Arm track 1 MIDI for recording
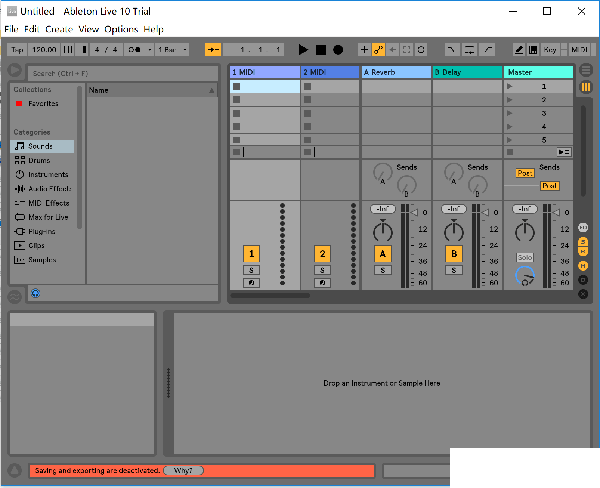 pyautogui.click(x=251, y=283)
